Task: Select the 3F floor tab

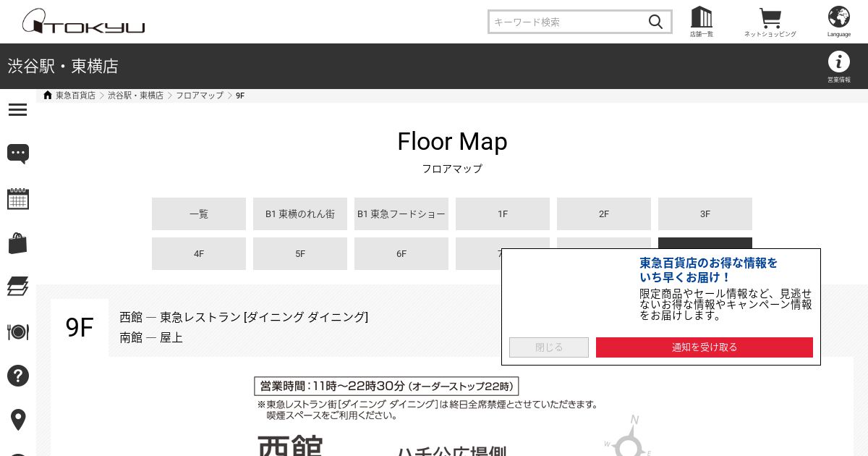Action: click(x=705, y=214)
